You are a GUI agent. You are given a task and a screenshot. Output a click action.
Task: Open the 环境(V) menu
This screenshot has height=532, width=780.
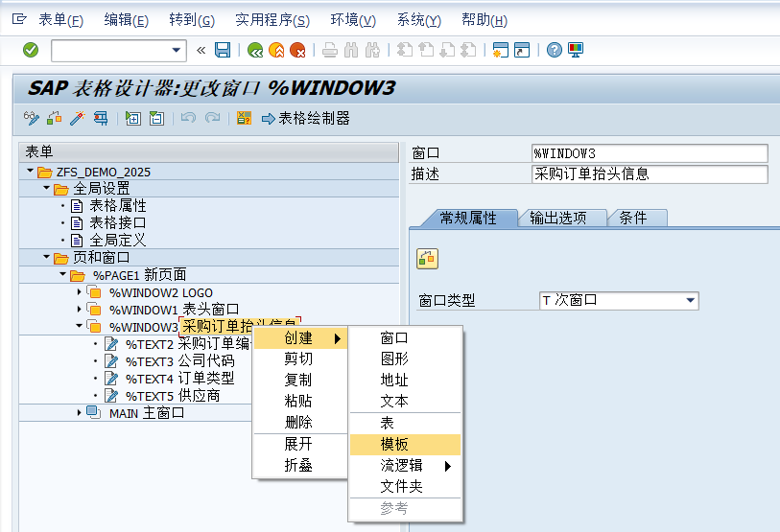click(x=353, y=20)
